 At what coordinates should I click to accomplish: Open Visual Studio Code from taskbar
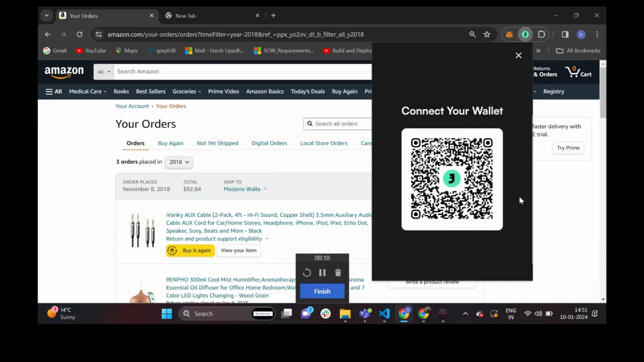(384, 314)
